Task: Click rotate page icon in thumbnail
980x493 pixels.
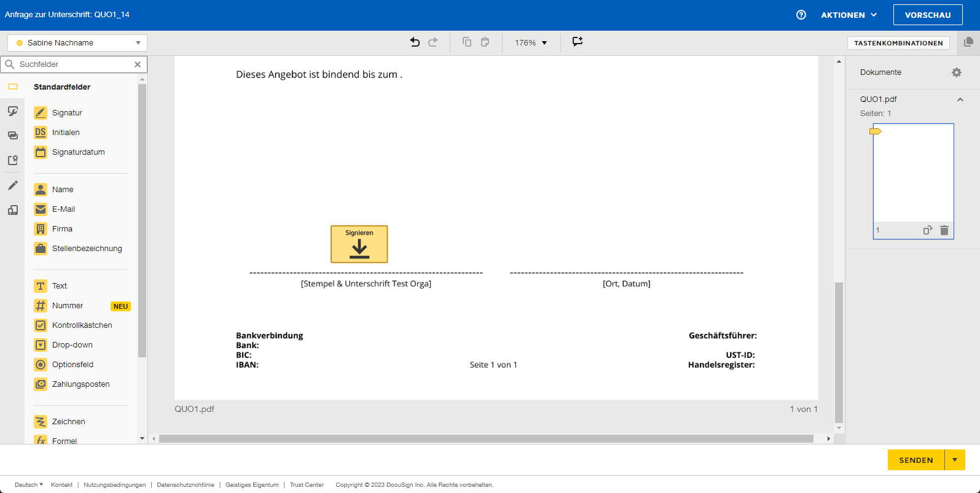Action: tap(928, 230)
